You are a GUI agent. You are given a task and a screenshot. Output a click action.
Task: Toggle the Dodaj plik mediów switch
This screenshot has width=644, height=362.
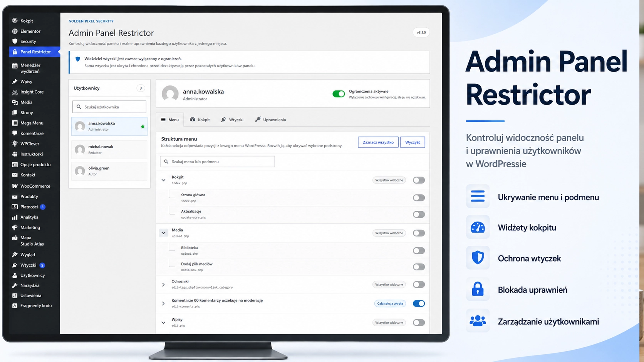click(x=419, y=267)
